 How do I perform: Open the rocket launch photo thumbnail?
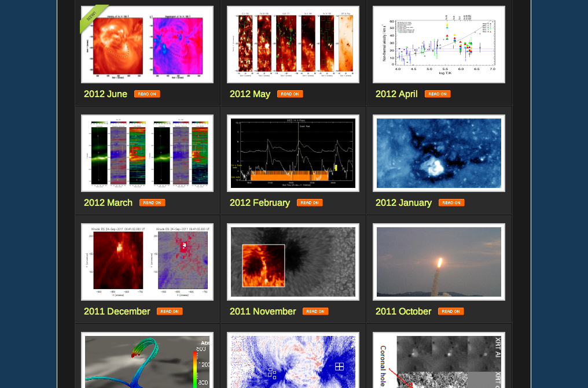pyautogui.click(x=439, y=262)
